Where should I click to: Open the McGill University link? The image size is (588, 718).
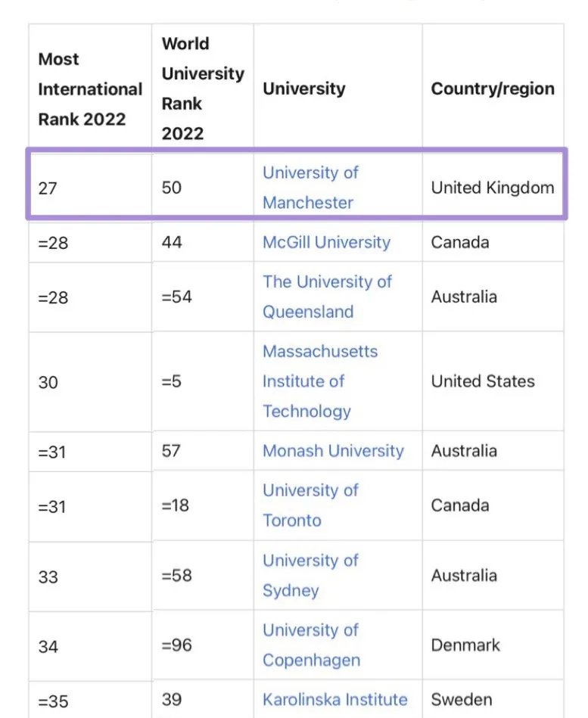[326, 242]
